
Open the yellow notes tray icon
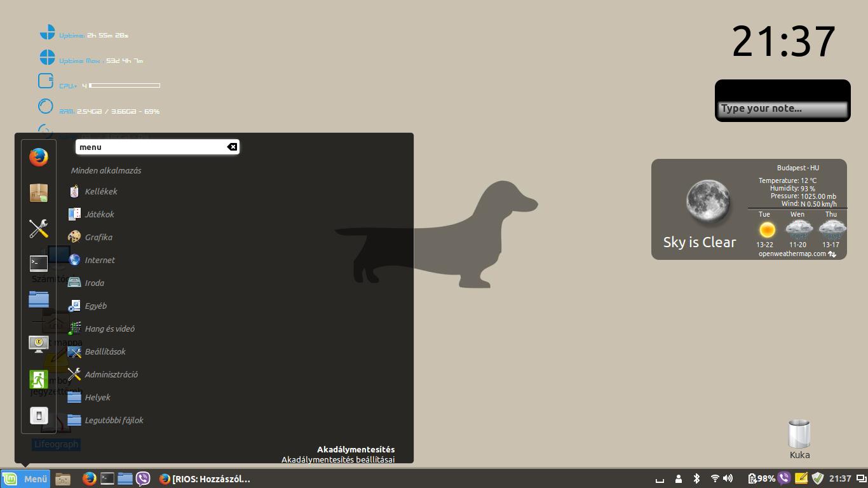tap(801, 478)
